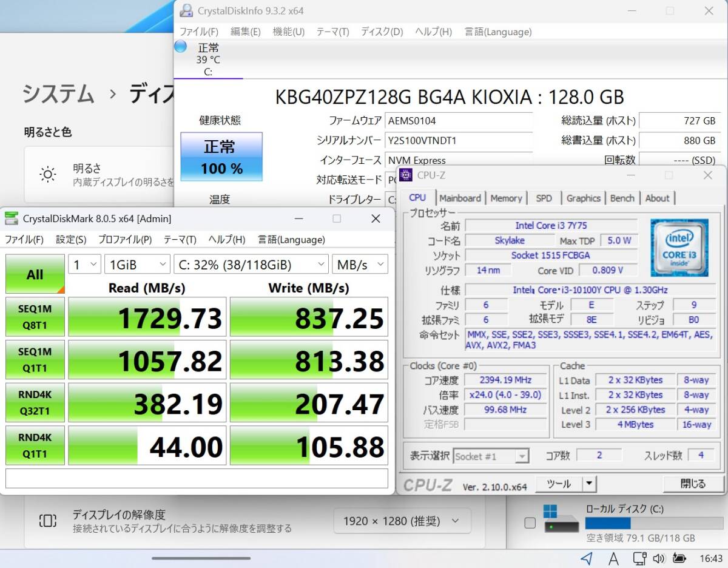Image resolution: width=728 pixels, height=568 pixels.
Task: Click the Local Disk (C:) drive icon
Action: [x=561, y=519]
